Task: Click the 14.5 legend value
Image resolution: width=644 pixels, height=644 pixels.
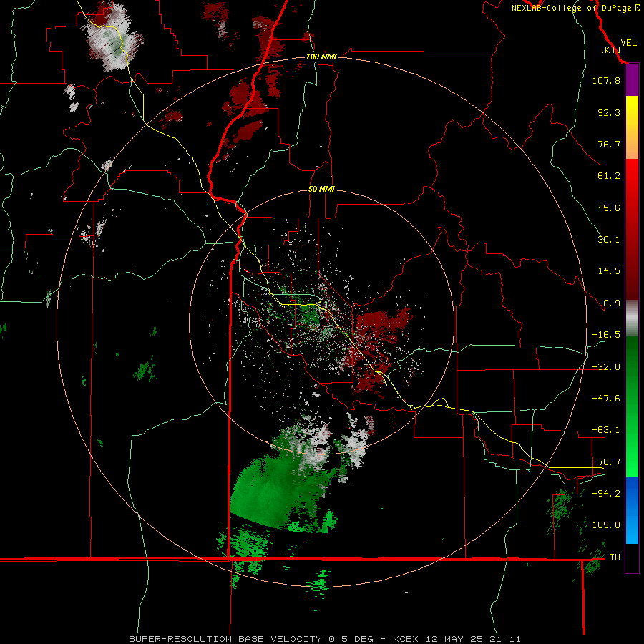Action: click(609, 271)
